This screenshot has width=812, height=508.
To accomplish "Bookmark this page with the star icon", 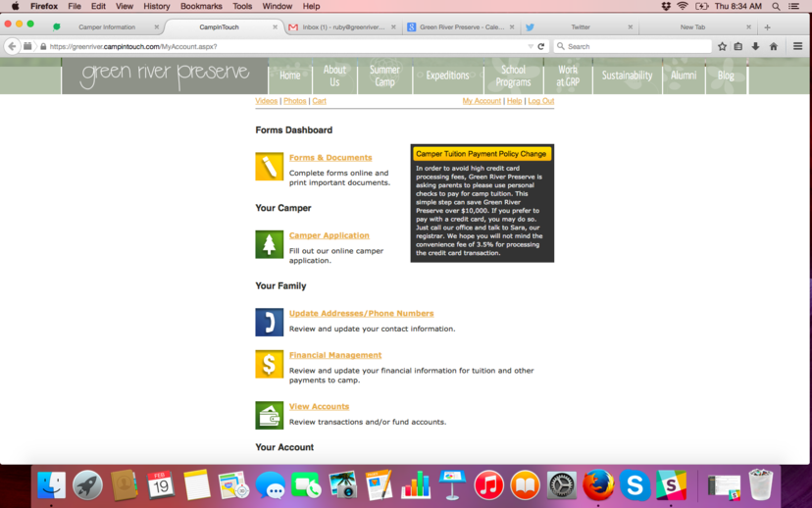I will click(x=722, y=47).
